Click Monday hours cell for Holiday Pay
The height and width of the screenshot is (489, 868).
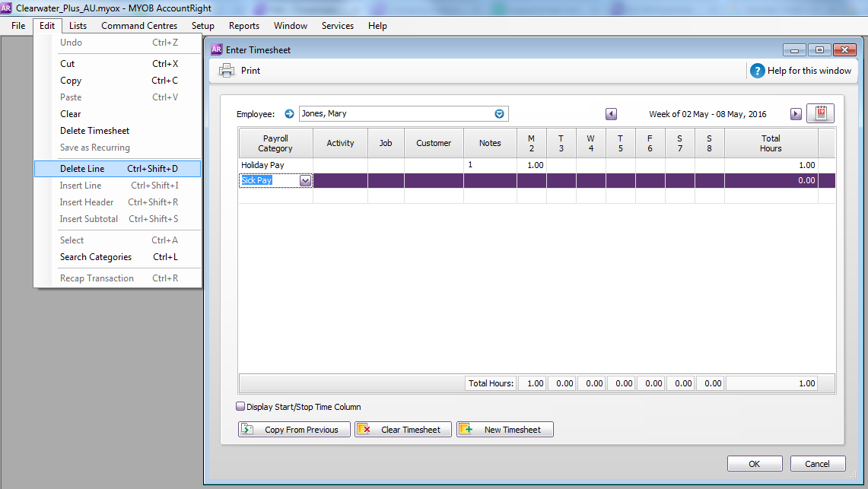[x=531, y=165]
